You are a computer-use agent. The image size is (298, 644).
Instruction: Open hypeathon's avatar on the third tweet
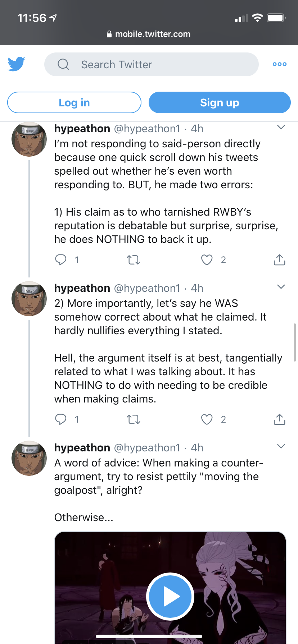point(29,458)
